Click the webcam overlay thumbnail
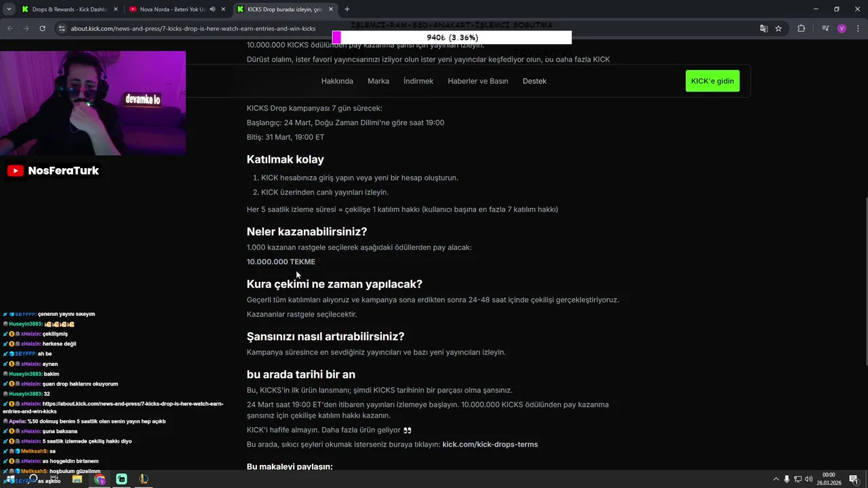The height and width of the screenshot is (488, 868). tap(93, 103)
